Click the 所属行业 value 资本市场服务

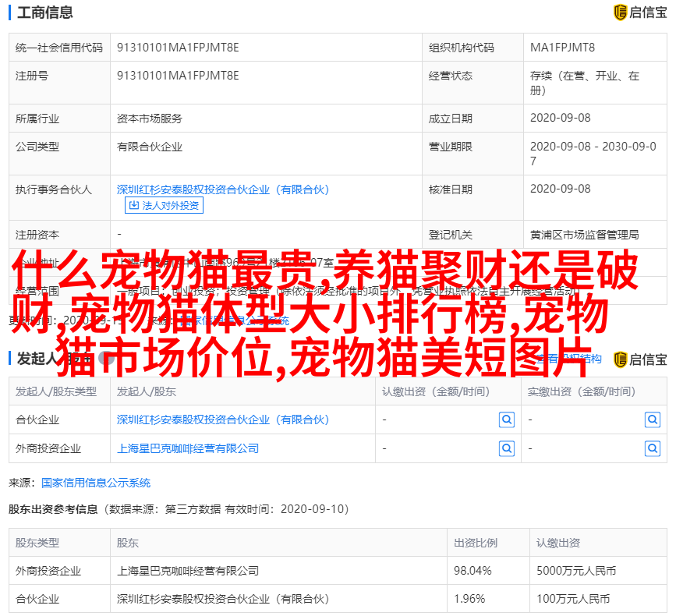(x=149, y=119)
